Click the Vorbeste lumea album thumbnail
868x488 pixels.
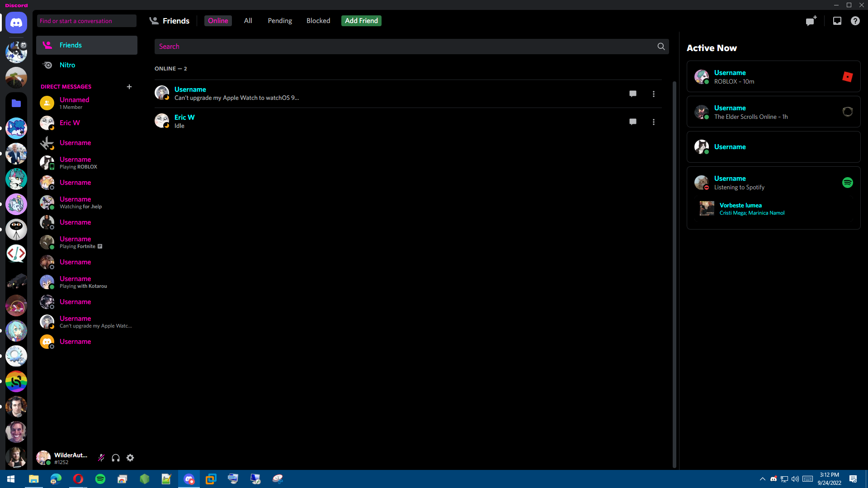point(707,209)
